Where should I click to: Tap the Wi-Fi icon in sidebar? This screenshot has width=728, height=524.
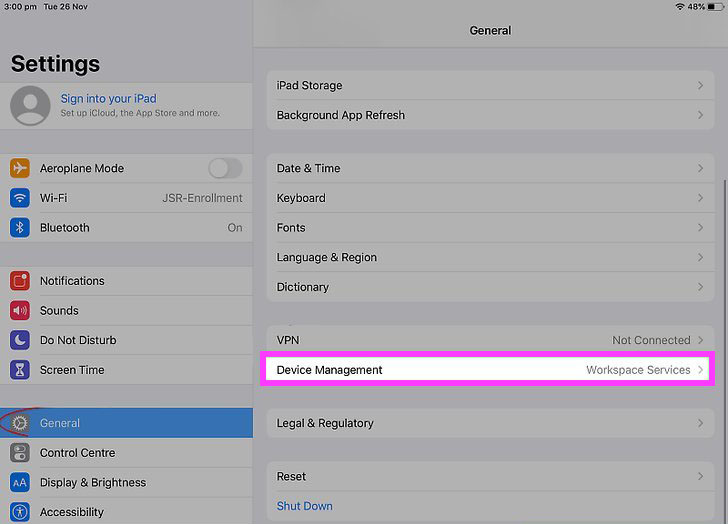(x=20, y=198)
